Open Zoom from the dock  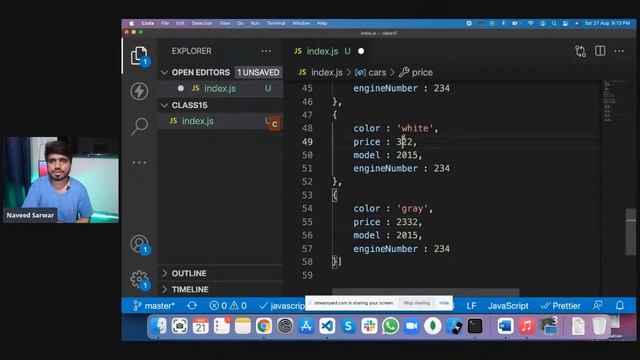[412, 326]
